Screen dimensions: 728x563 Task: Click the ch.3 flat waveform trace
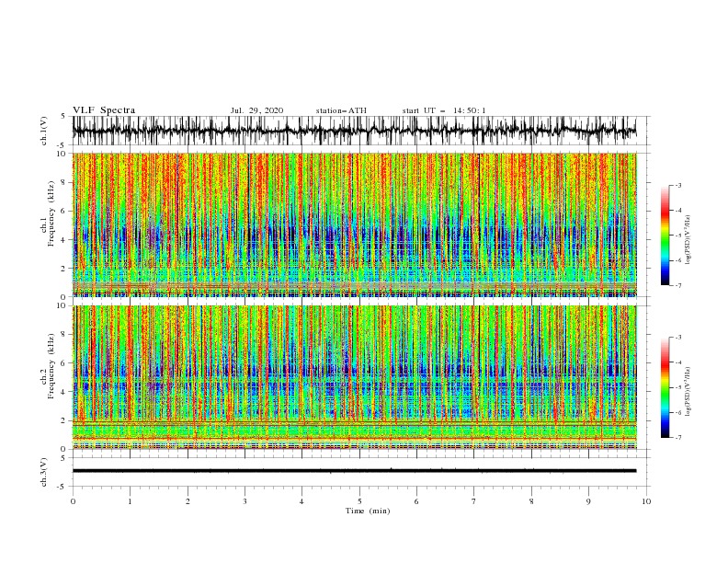click(x=354, y=471)
